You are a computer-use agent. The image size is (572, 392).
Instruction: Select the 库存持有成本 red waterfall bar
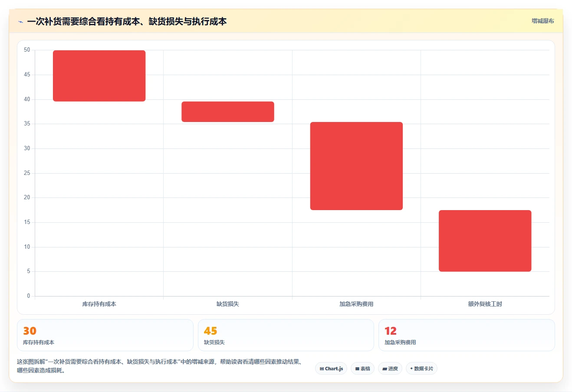[99, 76]
